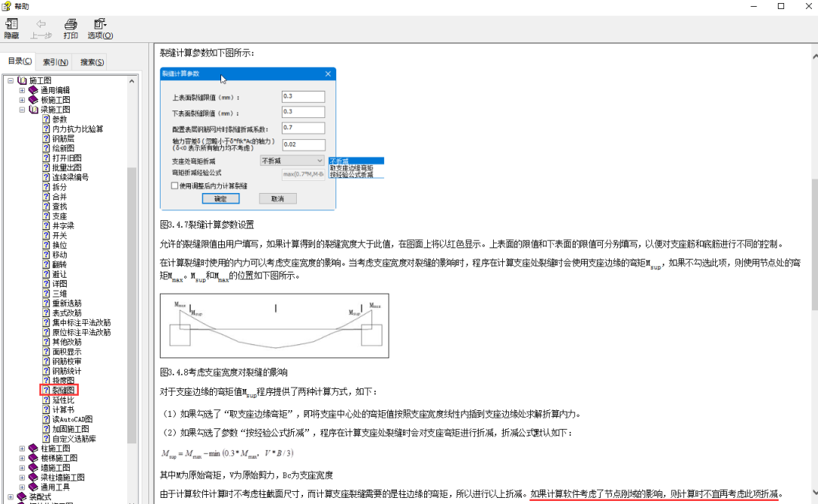Click the 上一步 (Back) toolbar icon
Image resolution: width=818 pixels, height=504 pixels.
(x=41, y=28)
